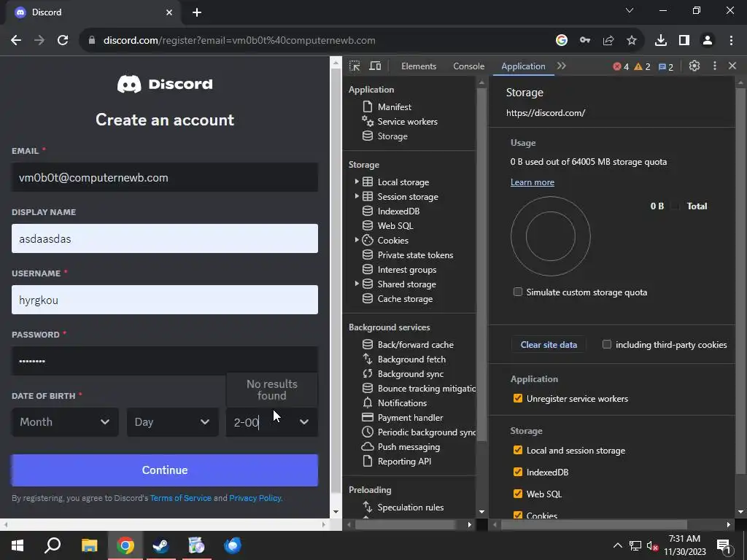
Task: Reload the page
Action: pyautogui.click(x=63, y=41)
